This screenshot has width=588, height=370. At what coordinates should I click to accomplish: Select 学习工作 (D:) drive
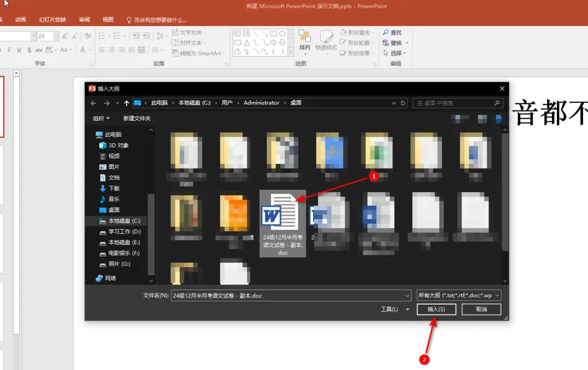coord(120,232)
